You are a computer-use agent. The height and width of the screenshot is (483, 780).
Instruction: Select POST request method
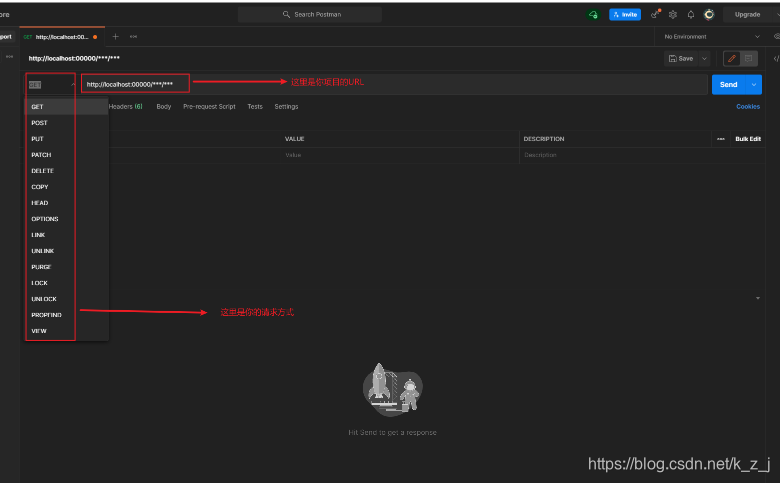[66, 122]
